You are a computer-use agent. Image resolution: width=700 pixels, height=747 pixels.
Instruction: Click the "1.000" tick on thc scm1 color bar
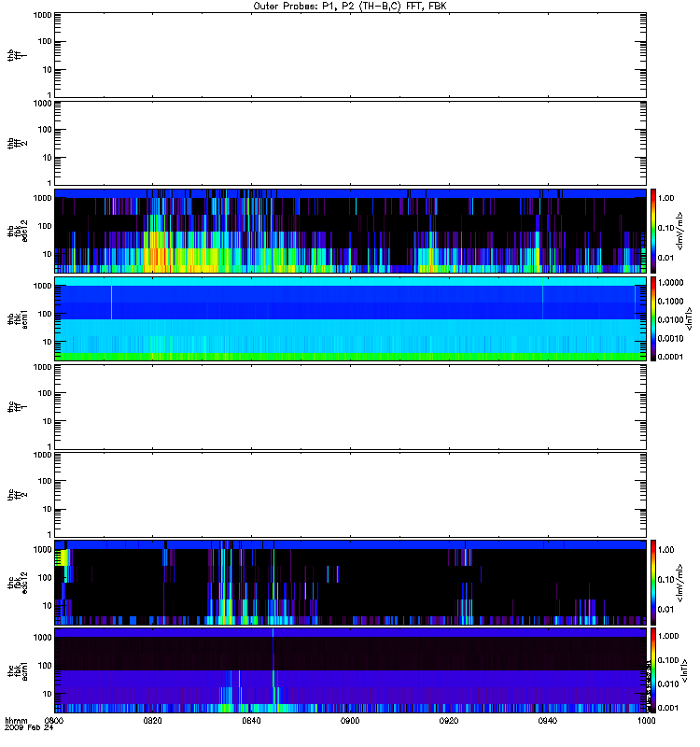pyautogui.click(x=668, y=636)
